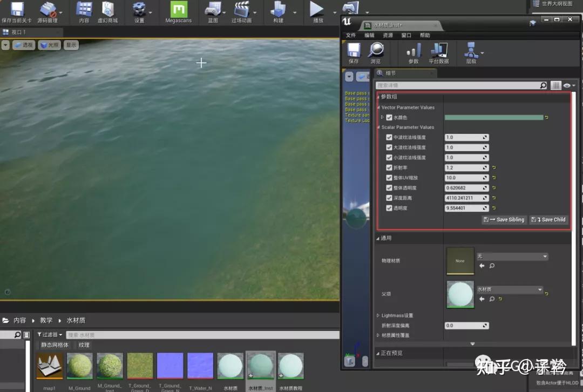
Task: Expand the 水颜色 parameter disclosure arrow
Action: 383,117
